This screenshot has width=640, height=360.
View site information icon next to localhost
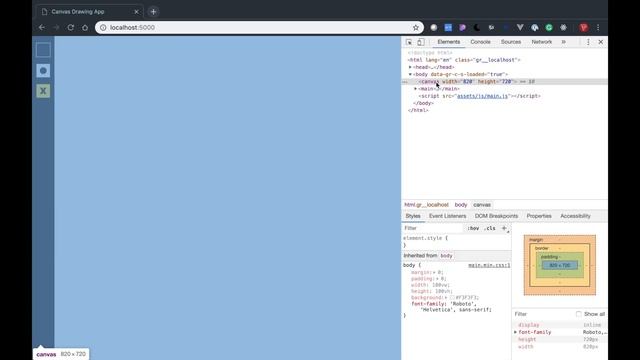pyautogui.click(x=103, y=27)
